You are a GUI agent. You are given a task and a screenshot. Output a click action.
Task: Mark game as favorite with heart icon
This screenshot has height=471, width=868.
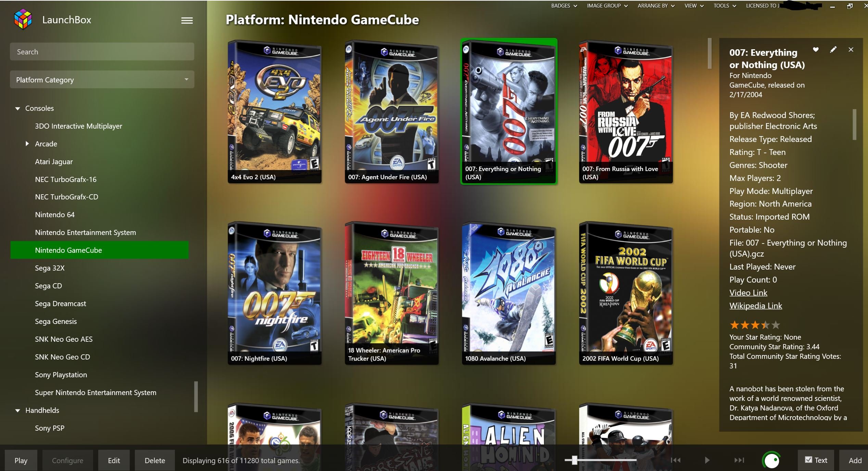tap(816, 50)
